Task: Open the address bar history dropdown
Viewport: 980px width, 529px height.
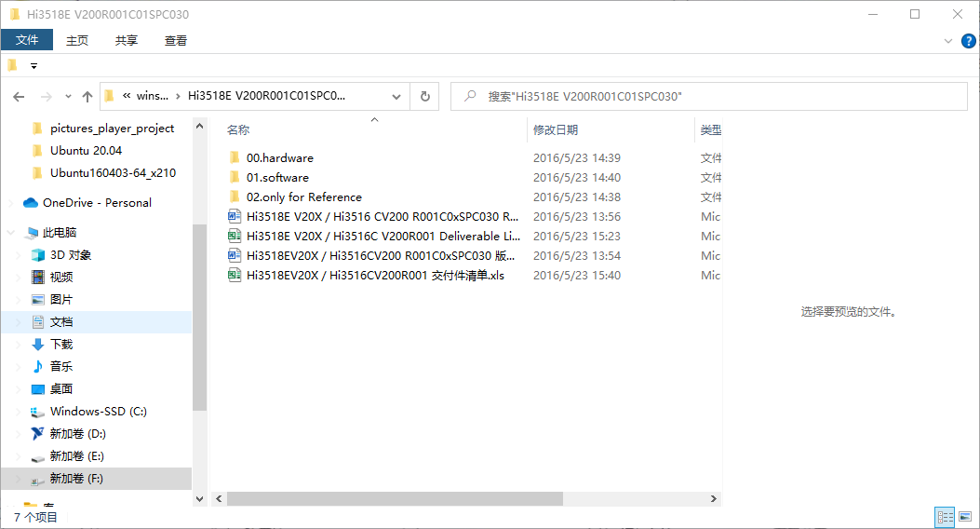Action: point(396,96)
